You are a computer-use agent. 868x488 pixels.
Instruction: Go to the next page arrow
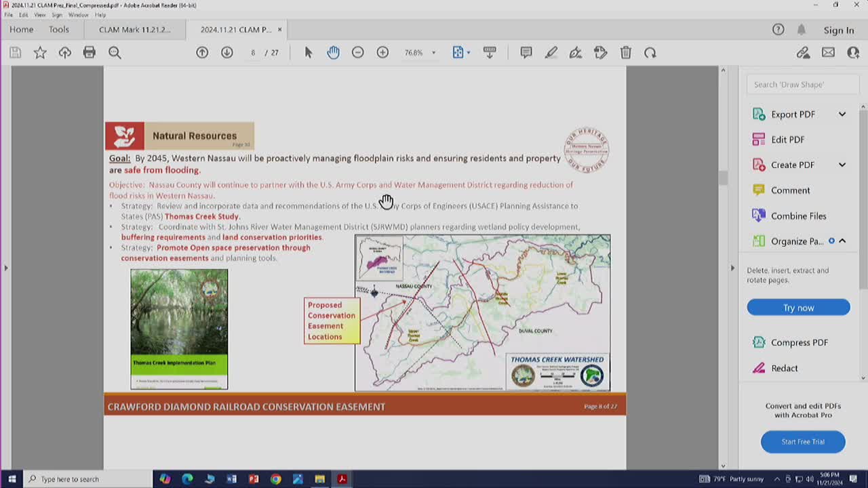[x=227, y=53]
